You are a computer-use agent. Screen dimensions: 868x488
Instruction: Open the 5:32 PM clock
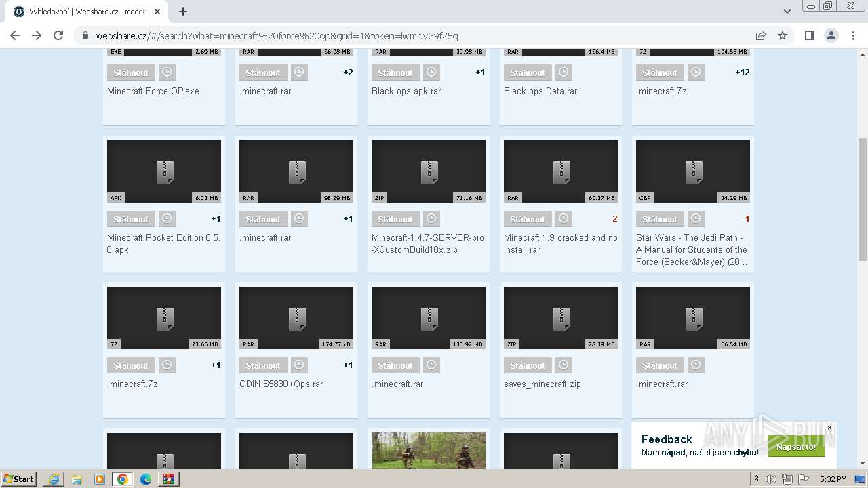[833, 479]
